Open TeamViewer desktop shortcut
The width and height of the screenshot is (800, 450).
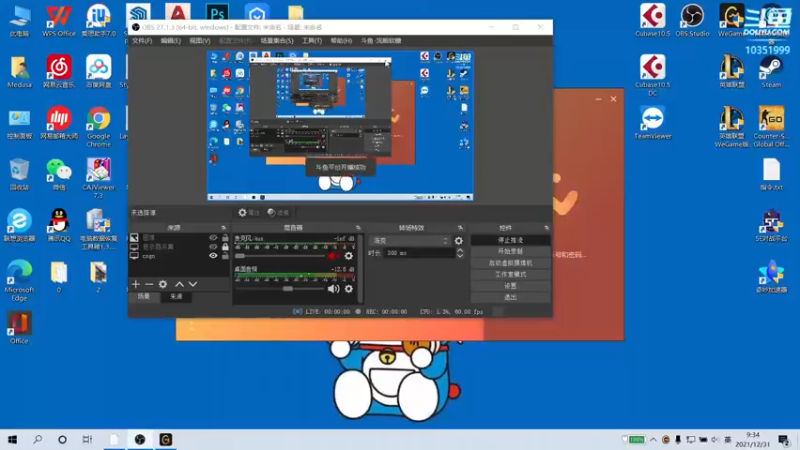tap(653, 123)
